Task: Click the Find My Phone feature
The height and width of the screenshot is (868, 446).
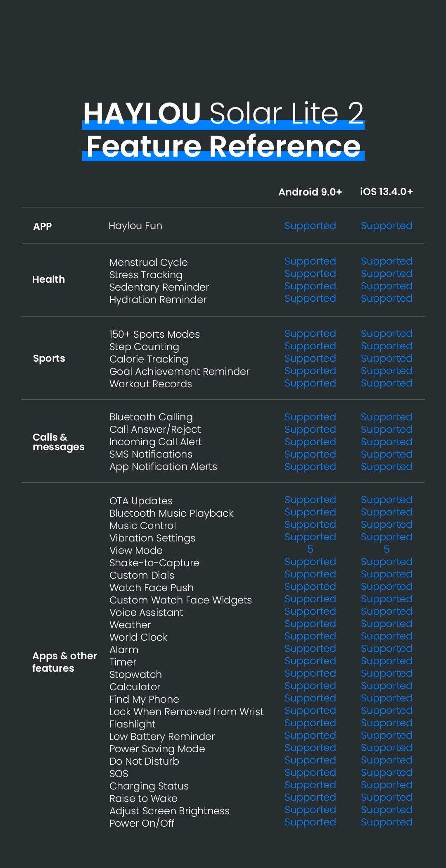Action: [x=144, y=699]
